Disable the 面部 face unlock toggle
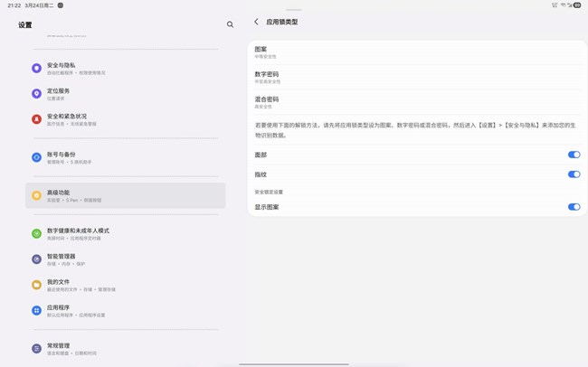 (574, 155)
